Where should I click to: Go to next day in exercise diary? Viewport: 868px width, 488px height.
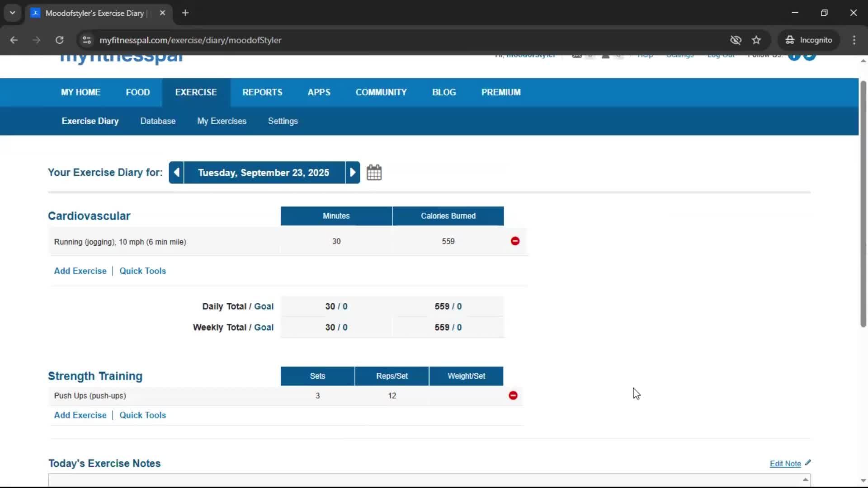click(353, 173)
